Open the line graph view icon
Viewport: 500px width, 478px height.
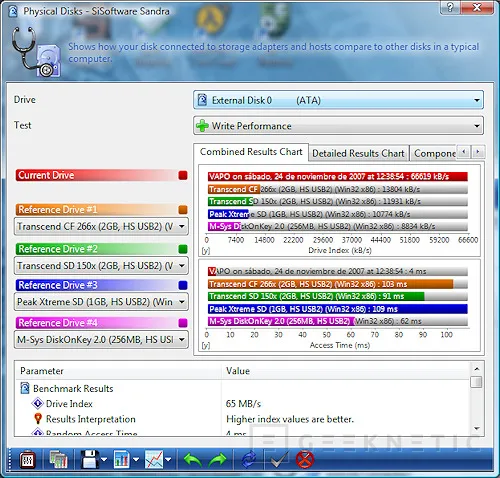[154, 460]
